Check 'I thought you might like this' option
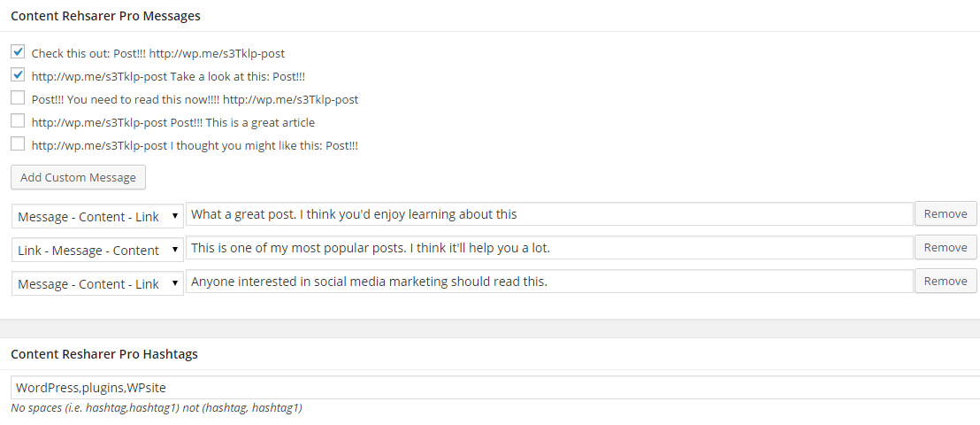980x425 pixels. [x=18, y=144]
